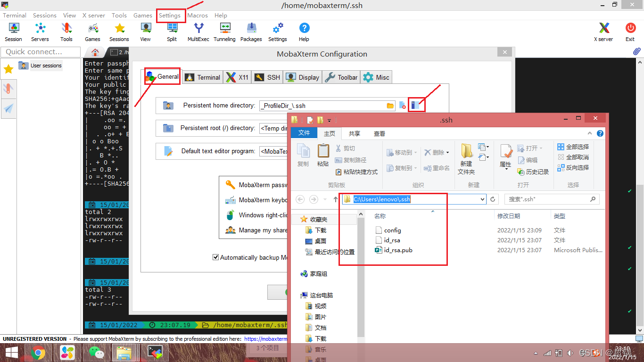
Task: Browse folder for persistent home directory
Action: point(390,106)
